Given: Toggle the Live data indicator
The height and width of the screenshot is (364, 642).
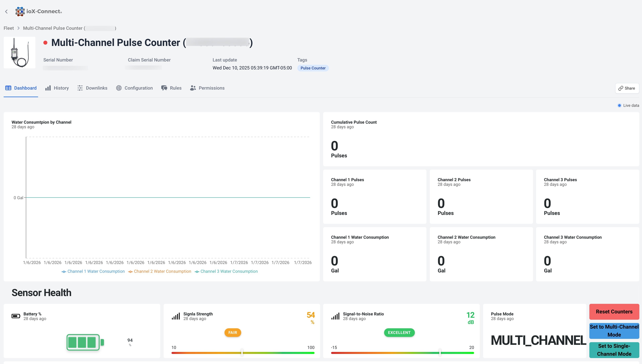Looking at the screenshot, I should pyautogui.click(x=619, y=105).
